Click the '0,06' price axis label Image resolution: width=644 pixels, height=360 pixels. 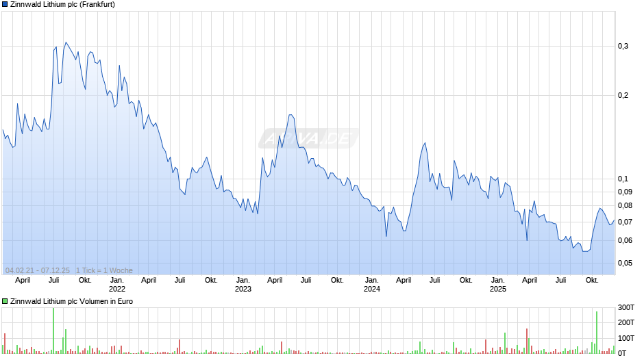point(625,240)
